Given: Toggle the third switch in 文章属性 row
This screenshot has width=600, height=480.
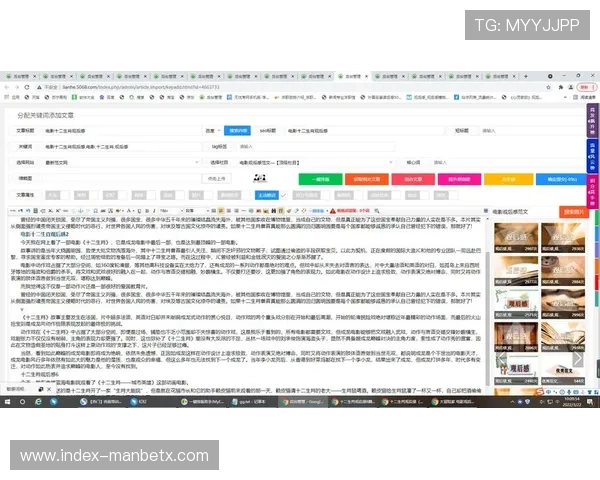Looking at the screenshot, I should pyautogui.click(x=115, y=195).
